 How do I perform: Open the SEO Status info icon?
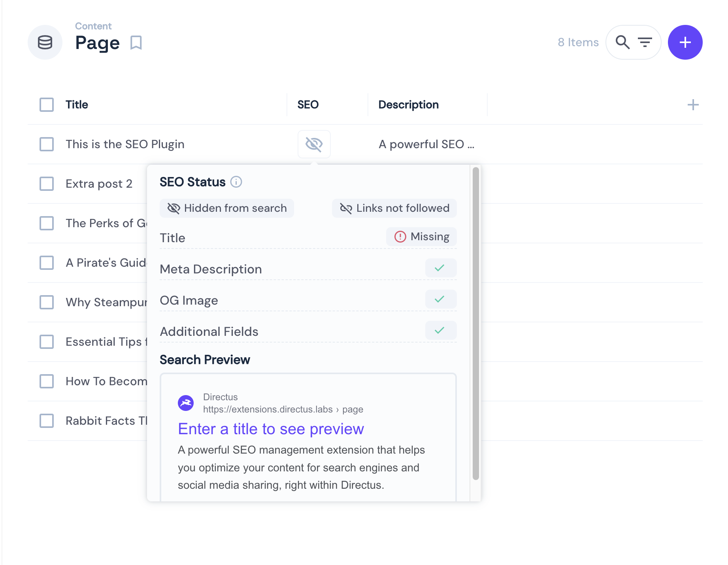click(236, 182)
